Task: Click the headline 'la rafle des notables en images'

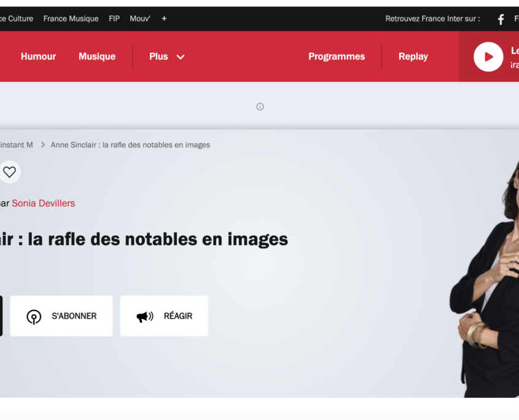Action: (x=158, y=239)
